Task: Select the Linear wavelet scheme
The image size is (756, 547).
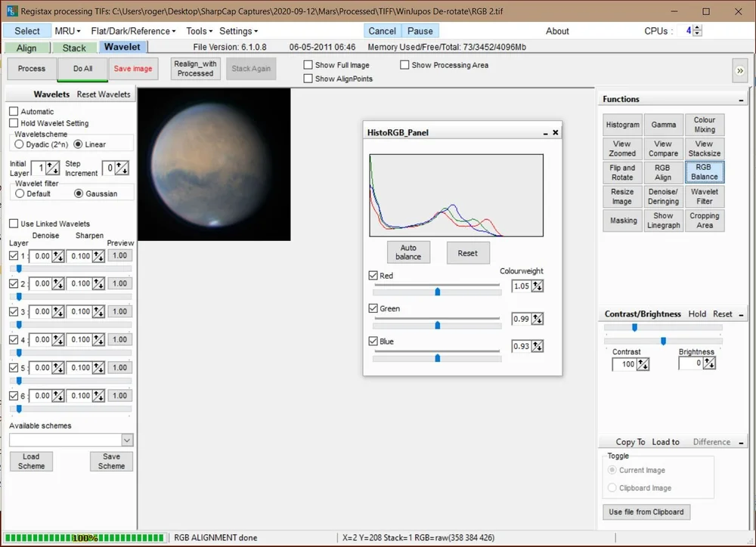Action: coord(78,144)
